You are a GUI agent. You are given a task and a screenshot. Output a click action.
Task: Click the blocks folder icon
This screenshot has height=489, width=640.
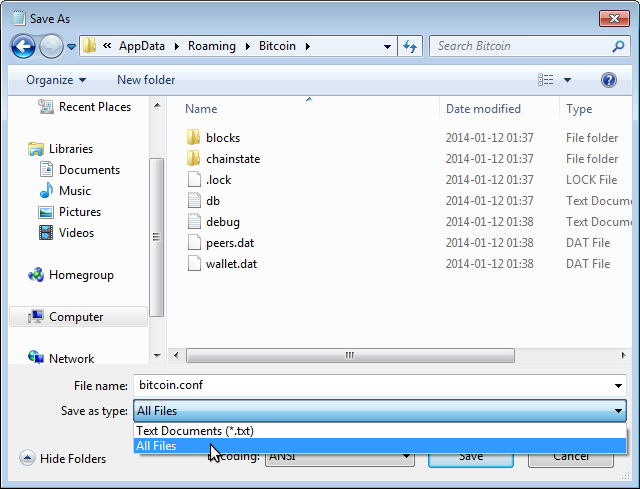click(193, 137)
